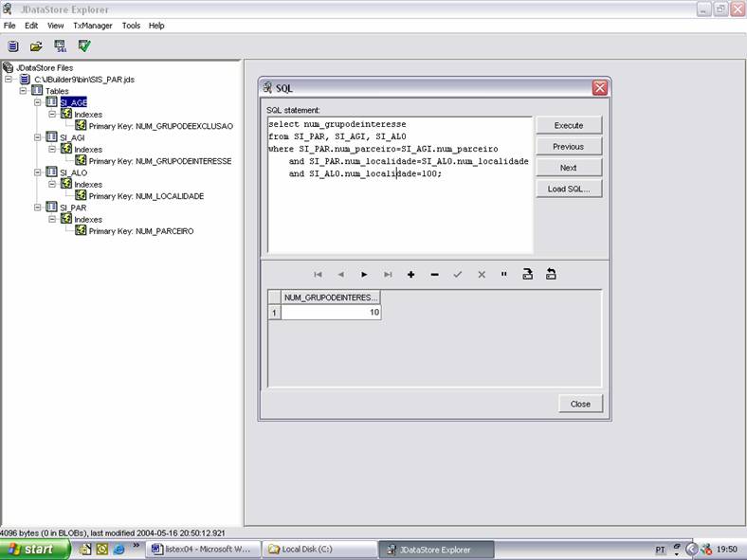
Task: Click the Internet Explorer quick launch icon
Action: coord(119,549)
